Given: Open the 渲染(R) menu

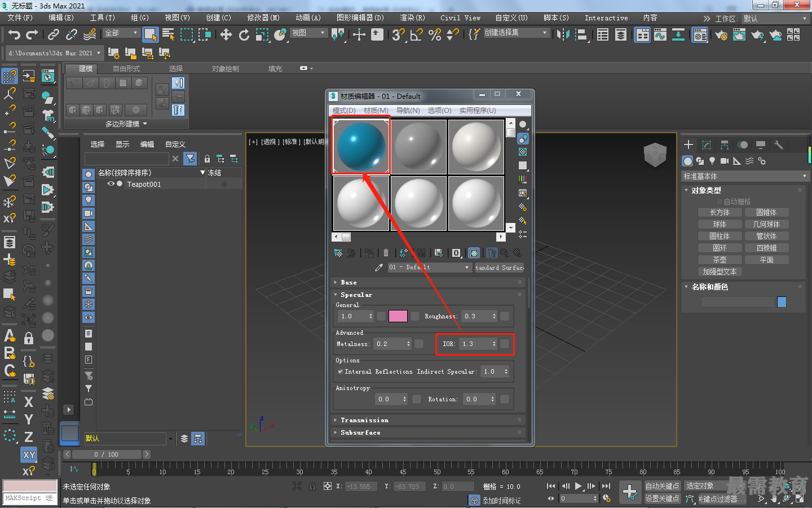Looking at the screenshot, I should click(412, 18).
